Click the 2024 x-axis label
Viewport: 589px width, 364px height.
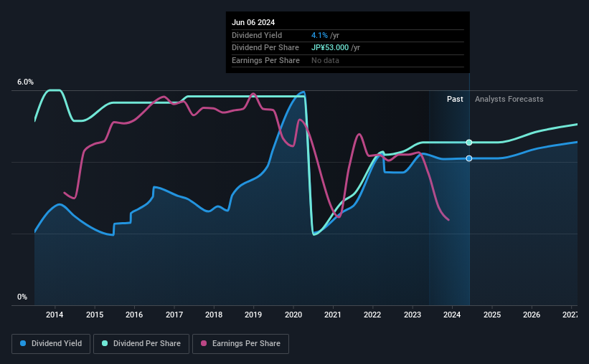[452, 315]
